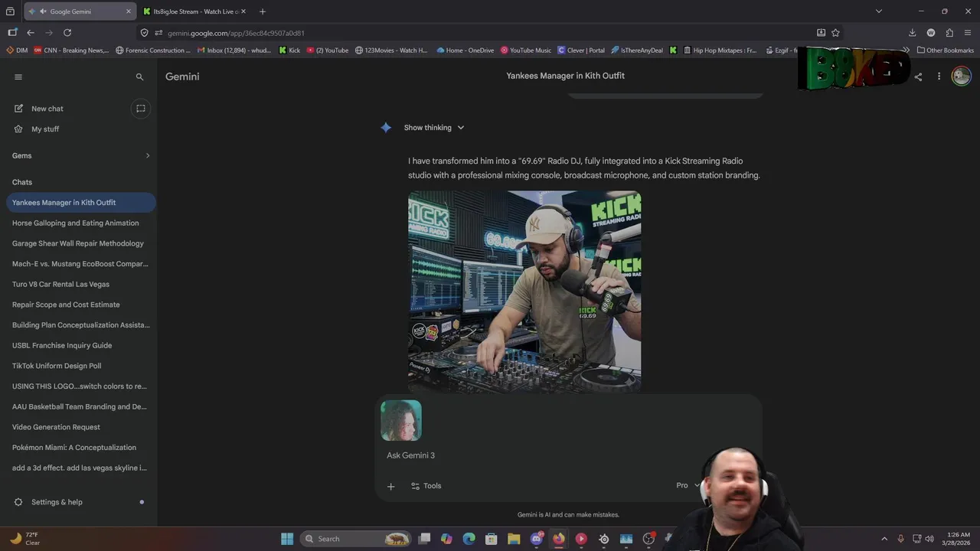Click the address bar URL
The width and height of the screenshot is (980, 551).
(236, 33)
